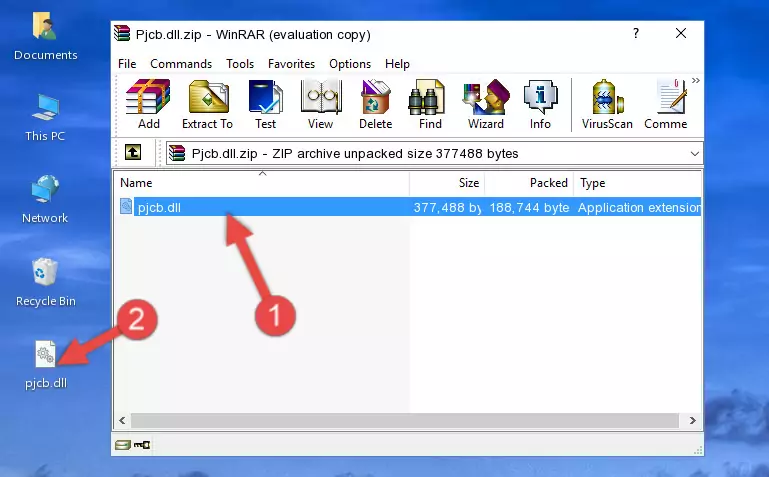
Task: Click the WinRAR title bar help button
Action: point(636,33)
